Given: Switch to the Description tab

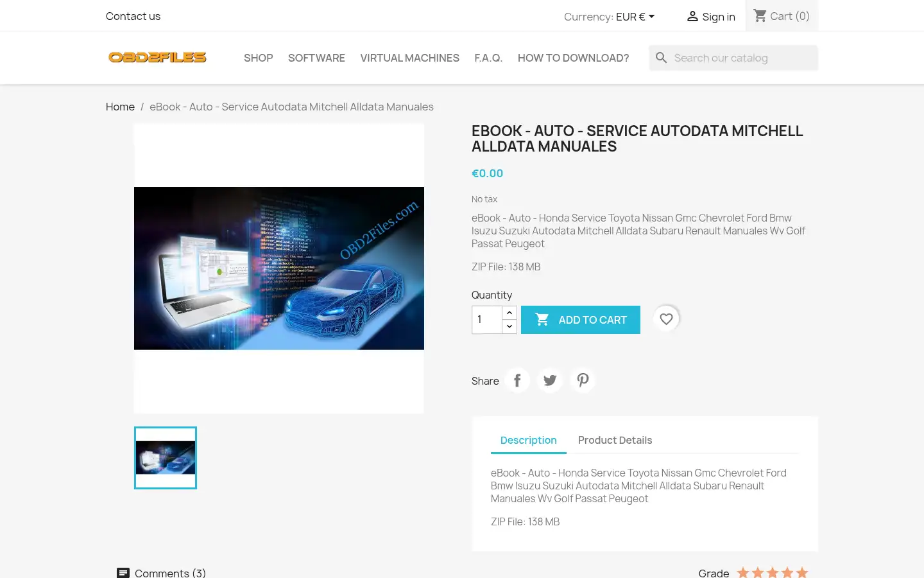Looking at the screenshot, I should (x=528, y=440).
